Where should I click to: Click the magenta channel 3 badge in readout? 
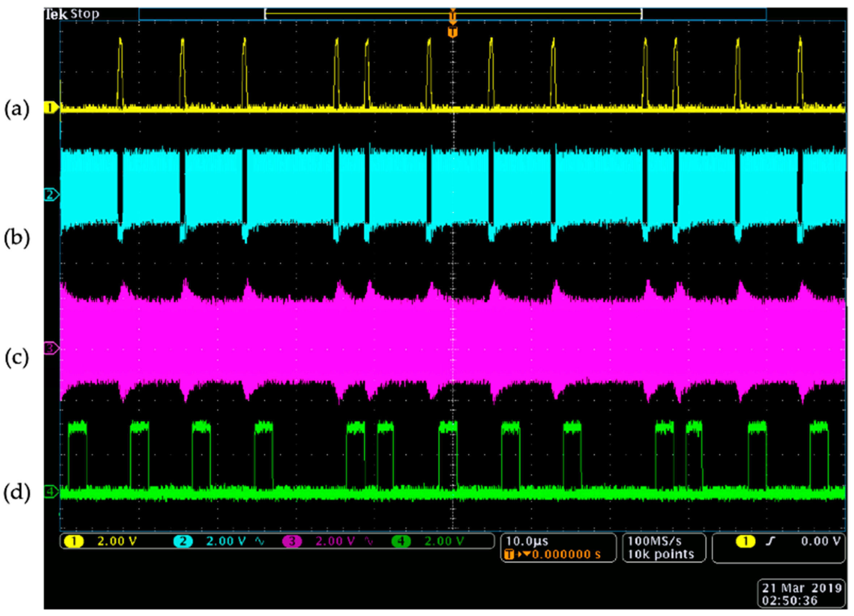(x=292, y=541)
